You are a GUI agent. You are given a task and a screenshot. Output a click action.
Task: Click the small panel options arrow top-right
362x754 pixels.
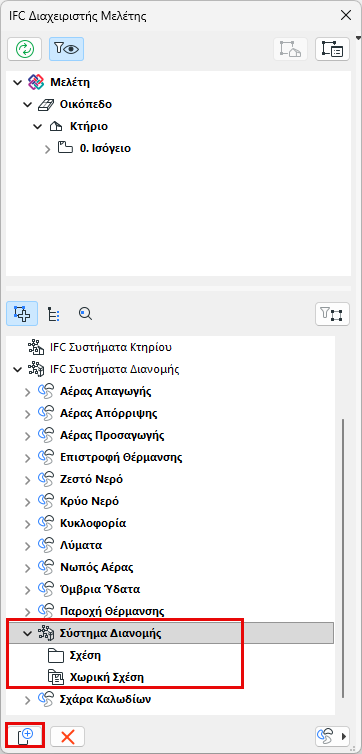[358, 38]
